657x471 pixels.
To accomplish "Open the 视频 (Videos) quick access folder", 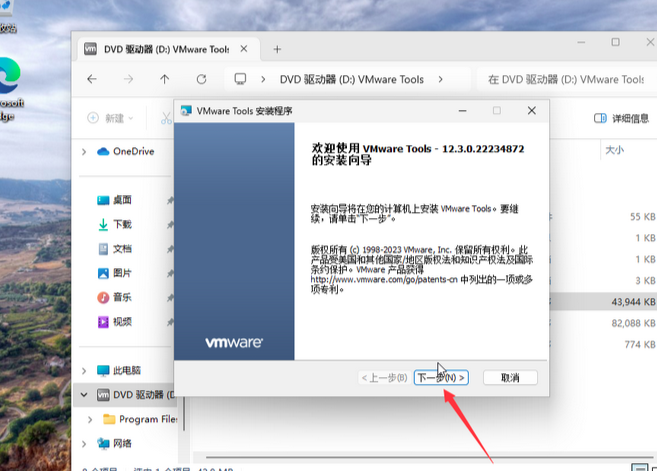I will click(121, 321).
